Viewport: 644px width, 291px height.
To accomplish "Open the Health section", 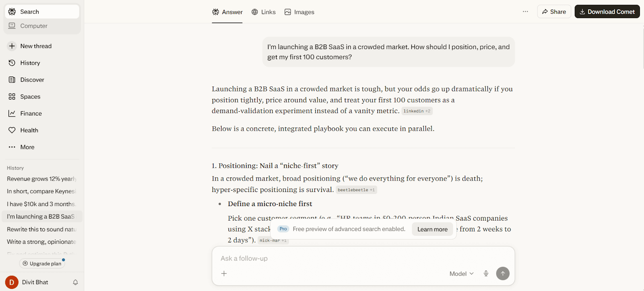I will pyautogui.click(x=28, y=130).
